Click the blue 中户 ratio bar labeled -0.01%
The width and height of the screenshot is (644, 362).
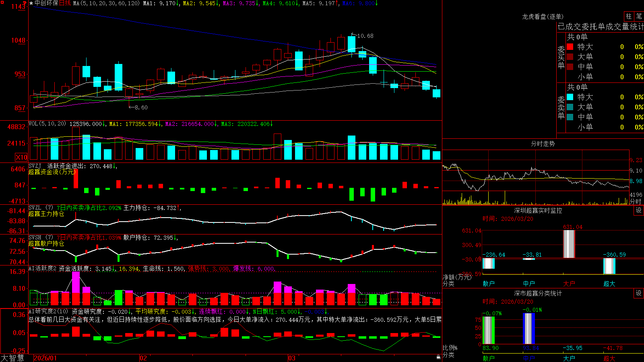coord(529,329)
